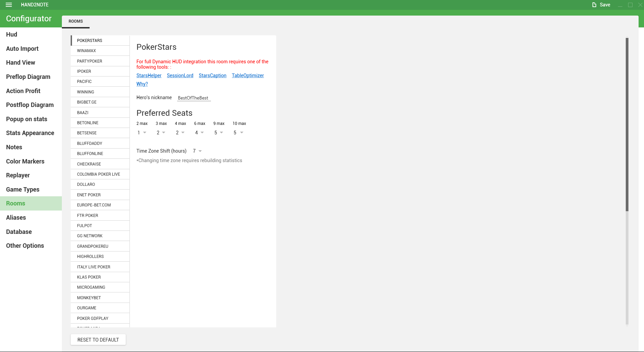Choose WINNING room
The image size is (644, 352).
(100, 92)
